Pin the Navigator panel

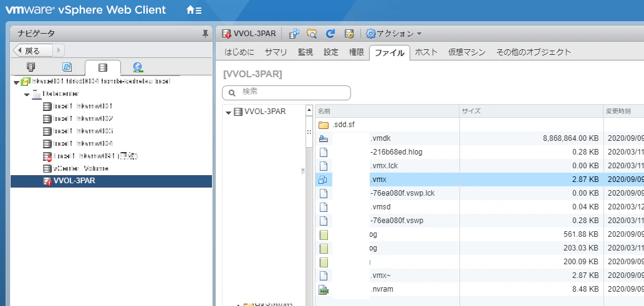205,34
